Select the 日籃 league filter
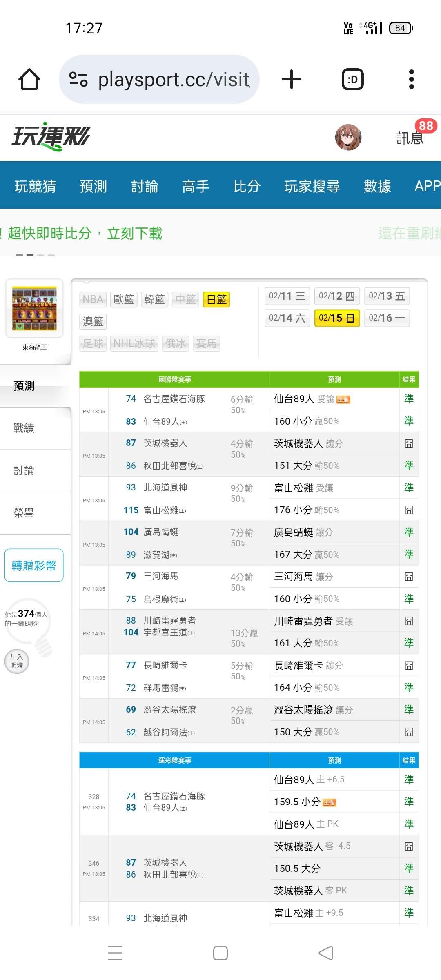The image size is (441, 980). pos(216,300)
